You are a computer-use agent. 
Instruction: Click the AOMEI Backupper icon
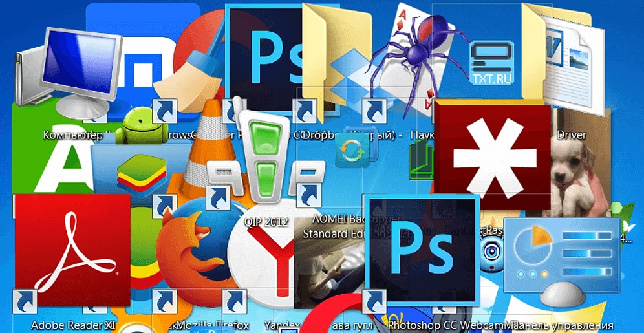pos(349,153)
